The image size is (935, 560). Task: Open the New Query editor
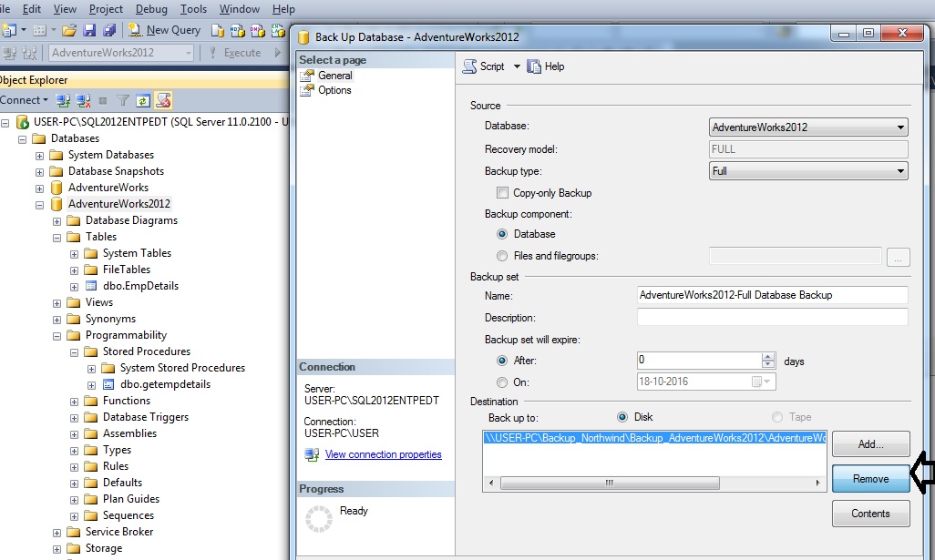164,29
